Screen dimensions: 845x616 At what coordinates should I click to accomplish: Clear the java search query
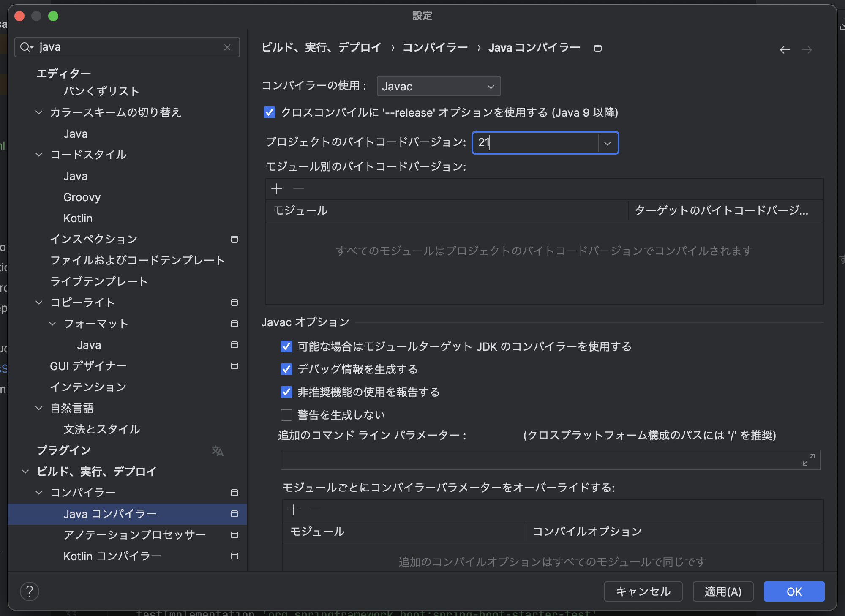(228, 47)
